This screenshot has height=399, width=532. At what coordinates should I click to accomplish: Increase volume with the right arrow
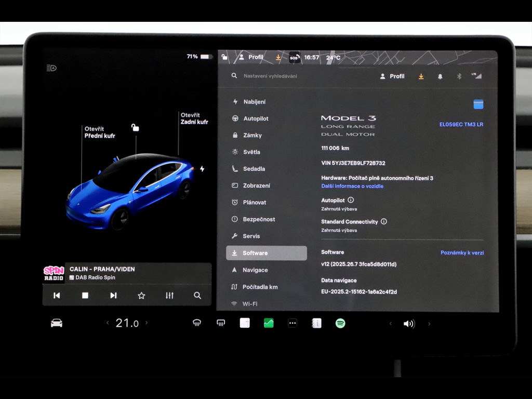tap(429, 324)
